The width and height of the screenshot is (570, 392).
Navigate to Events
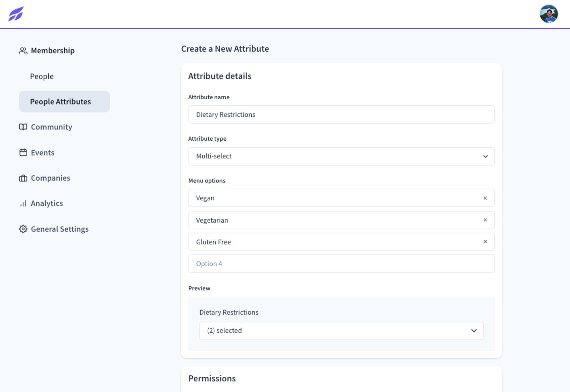[x=42, y=153]
